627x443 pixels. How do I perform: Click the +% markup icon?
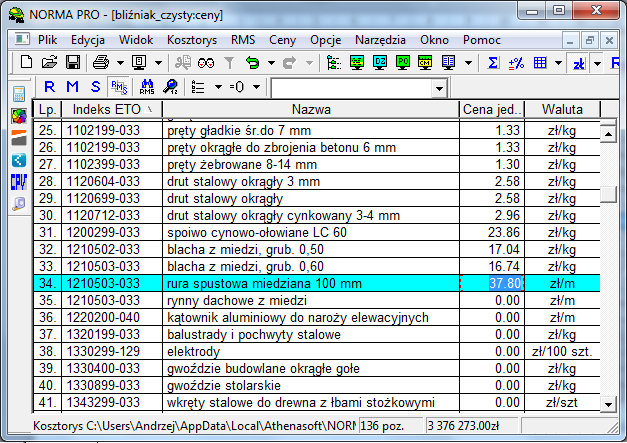(516, 62)
